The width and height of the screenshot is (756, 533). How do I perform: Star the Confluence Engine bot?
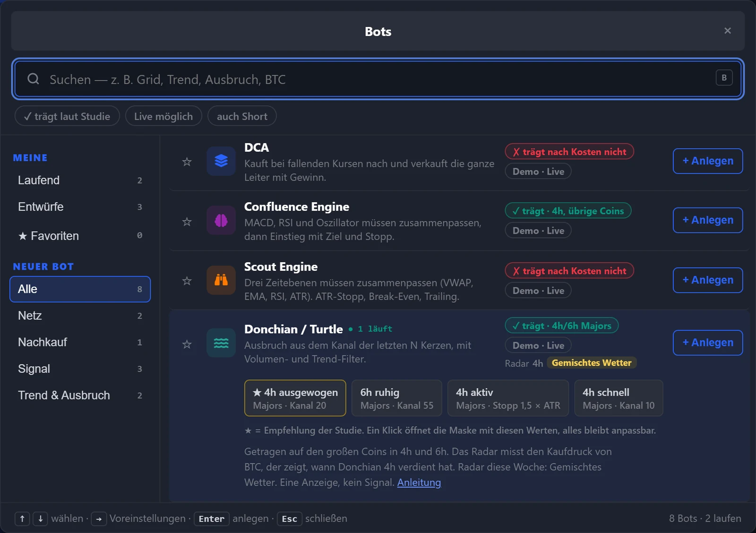187,222
